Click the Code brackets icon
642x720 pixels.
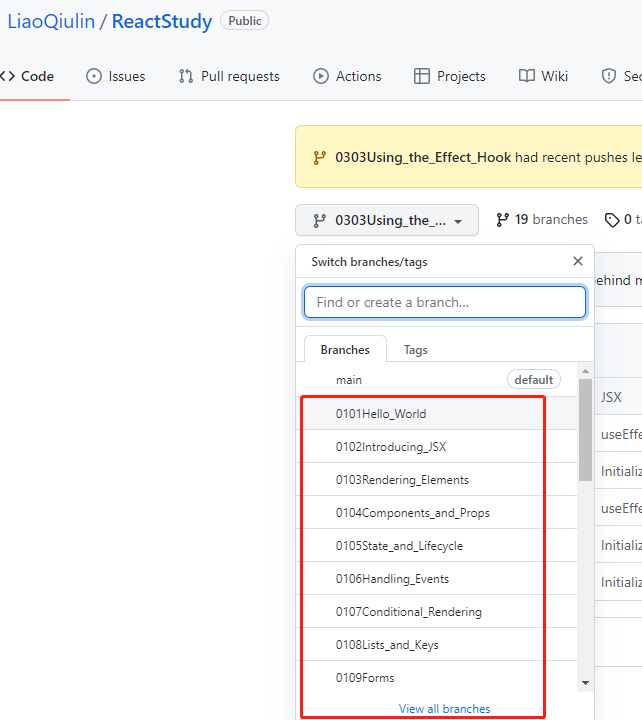[7, 76]
